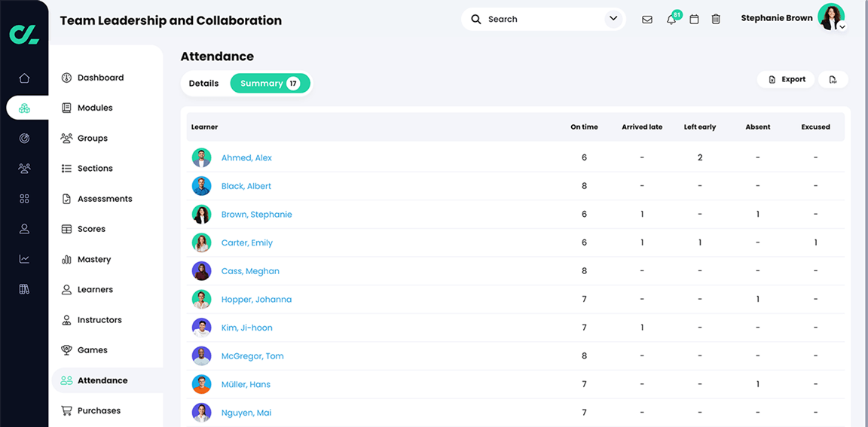Click the Stephanie Brown username in the header

(777, 18)
